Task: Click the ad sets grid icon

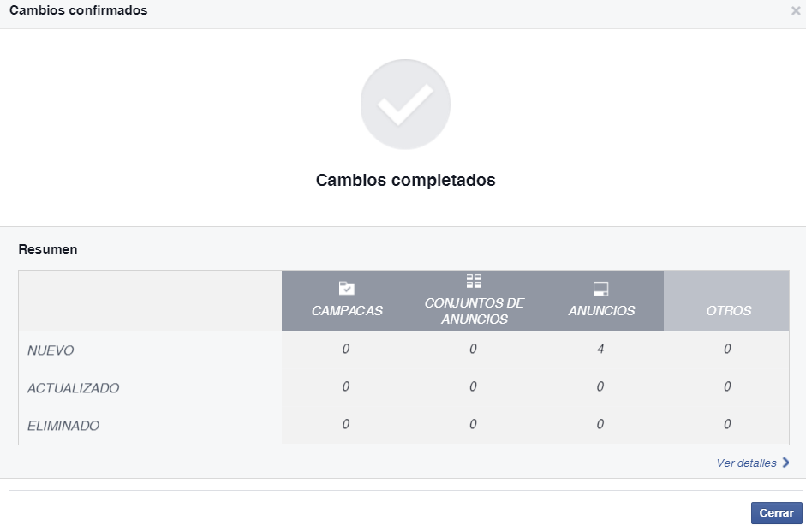Action: [x=474, y=281]
